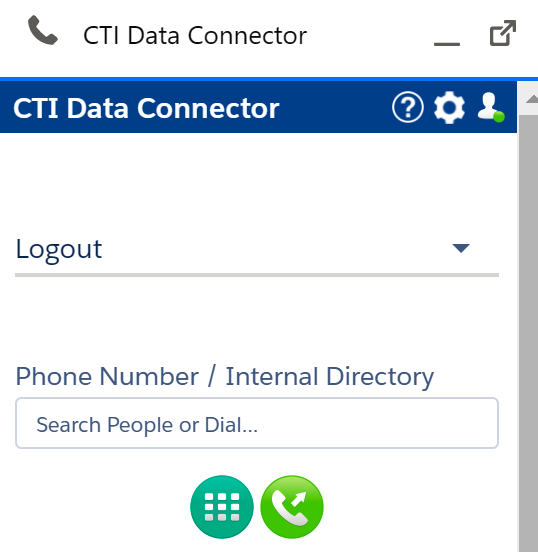Pop out the softphone into new window

pos(503,33)
